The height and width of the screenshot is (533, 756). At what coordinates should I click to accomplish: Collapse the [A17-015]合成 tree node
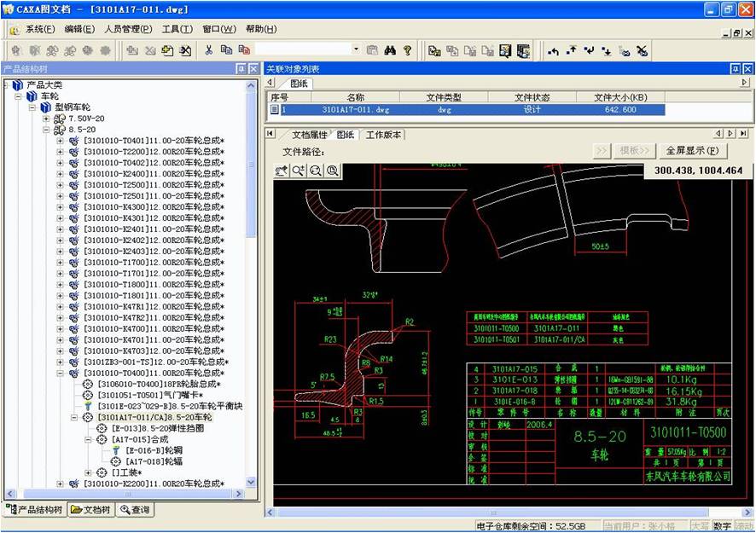pyautogui.click(x=89, y=439)
